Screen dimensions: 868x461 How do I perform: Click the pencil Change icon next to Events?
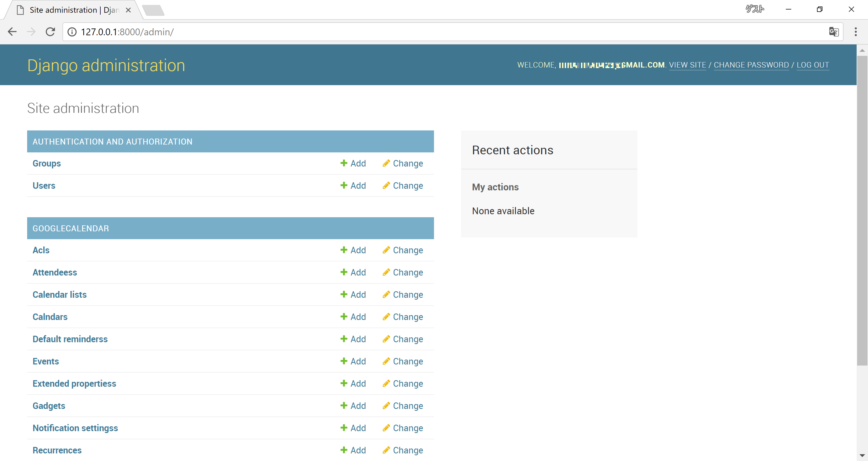point(386,361)
